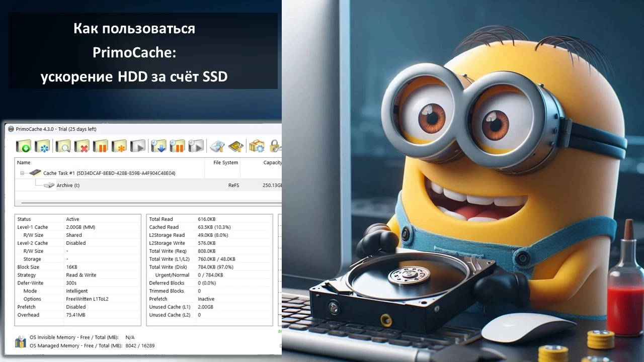Collapse the Cache Task #1 tree node
644x362 pixels.
point(22,173)
